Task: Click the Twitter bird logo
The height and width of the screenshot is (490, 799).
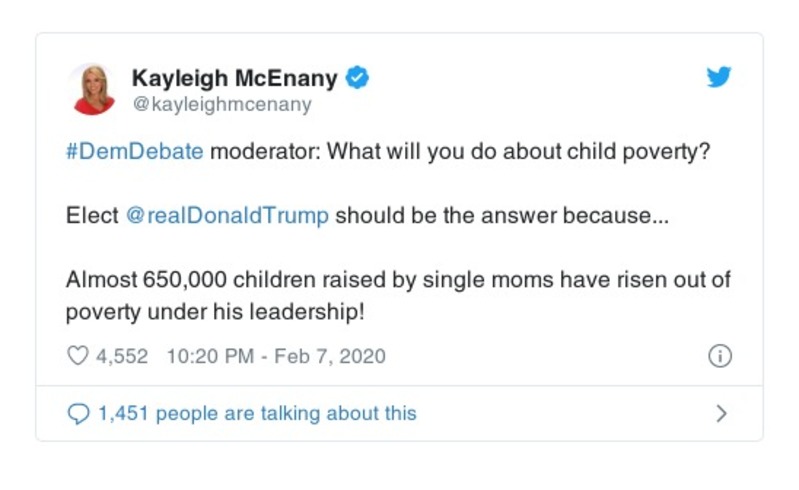Action: click(719, 78)
